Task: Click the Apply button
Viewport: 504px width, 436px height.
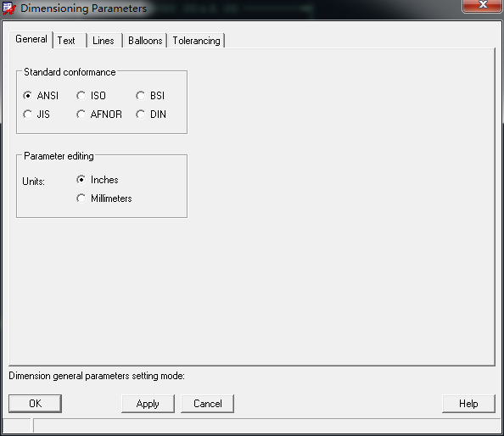Action: (x=148, y=404)
